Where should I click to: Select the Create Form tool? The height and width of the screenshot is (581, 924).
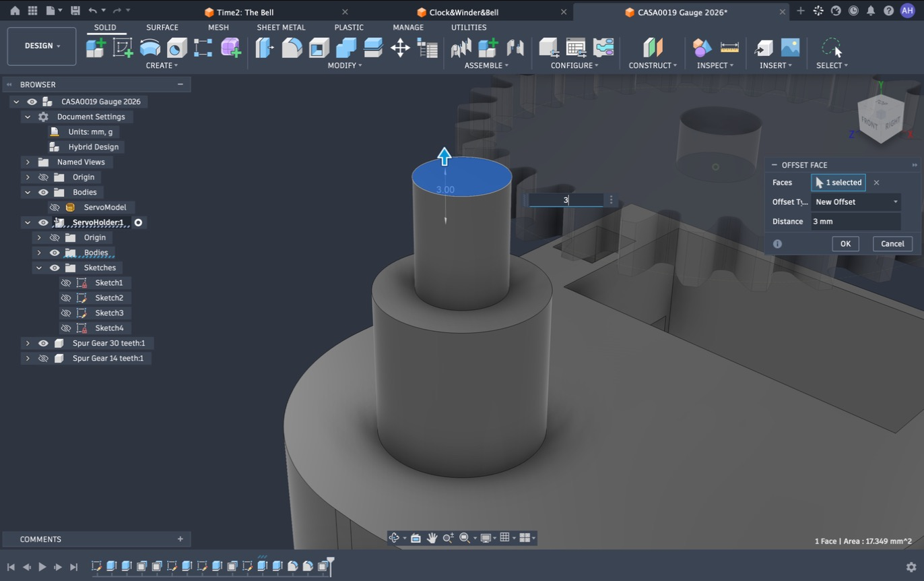point(231,48)
